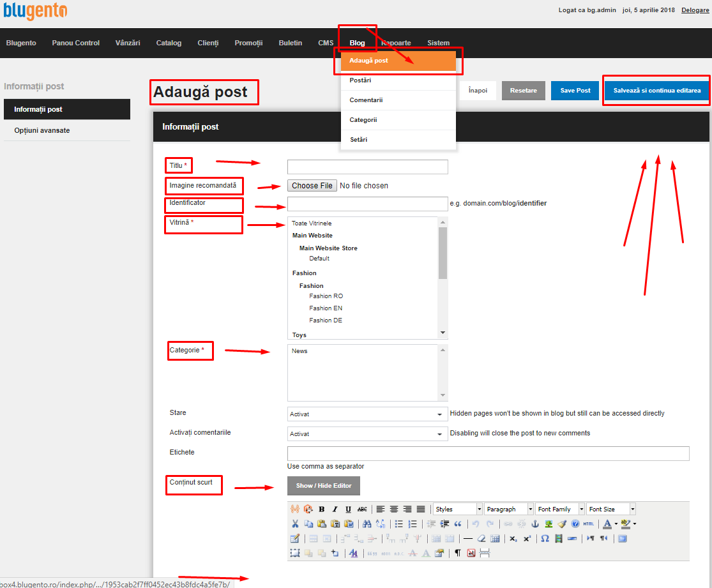The width and height of the screenshot is (712, 588).
Task: Focus the Etichete tags input field
Action: tap(488, 453)
